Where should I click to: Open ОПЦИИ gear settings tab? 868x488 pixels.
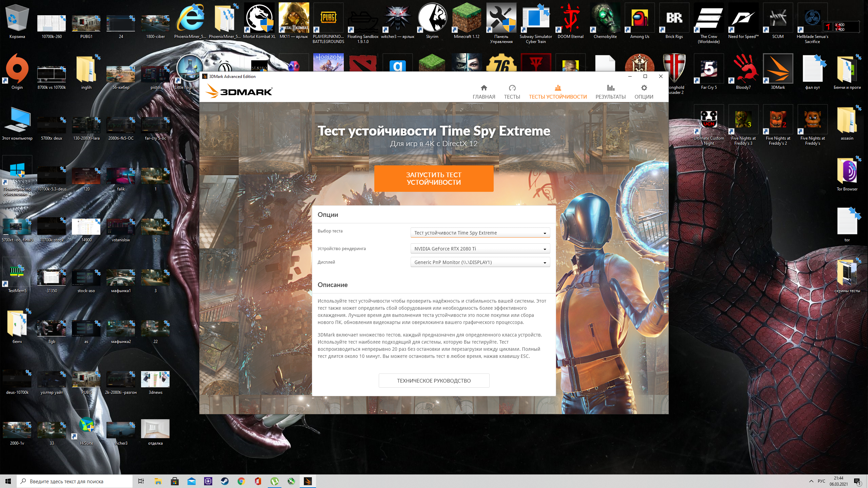pyautogui.click(x=644, y=92)
